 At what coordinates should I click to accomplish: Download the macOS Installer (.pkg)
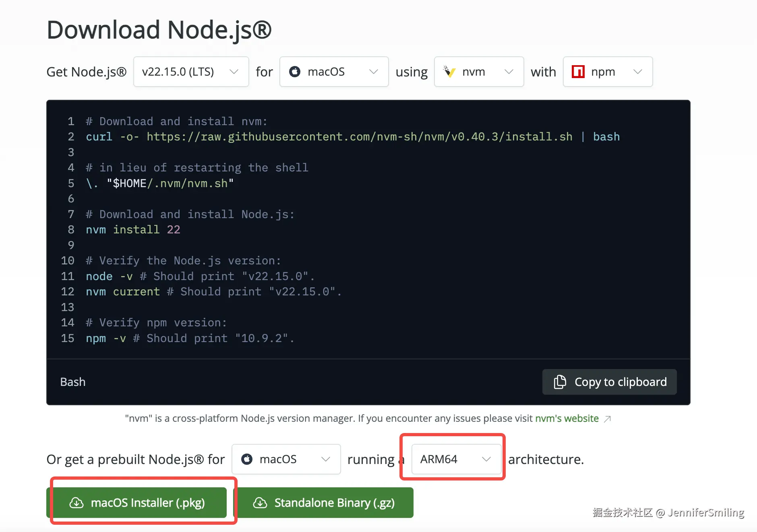(137, 503)
